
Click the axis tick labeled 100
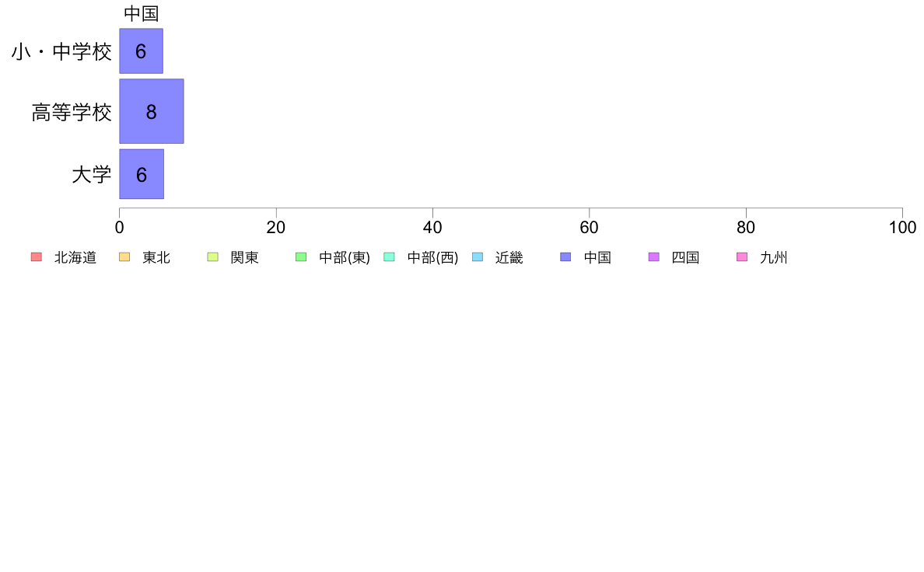point(902,228)
